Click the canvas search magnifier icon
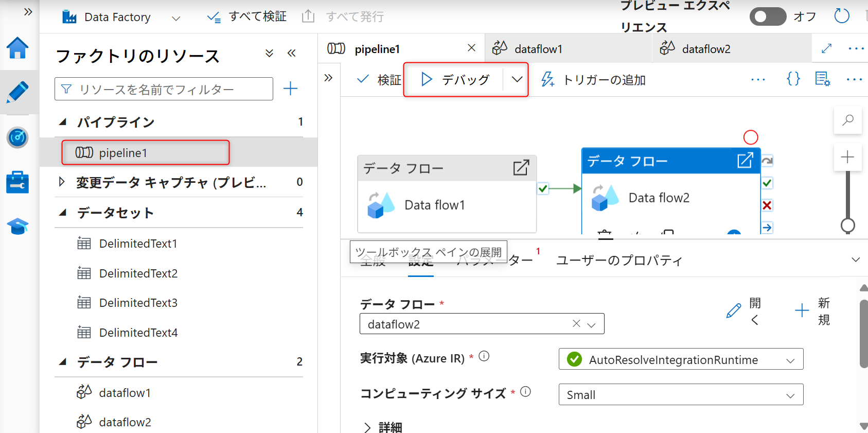The width and height of the screenshot is (868, 433). point(848,120)
